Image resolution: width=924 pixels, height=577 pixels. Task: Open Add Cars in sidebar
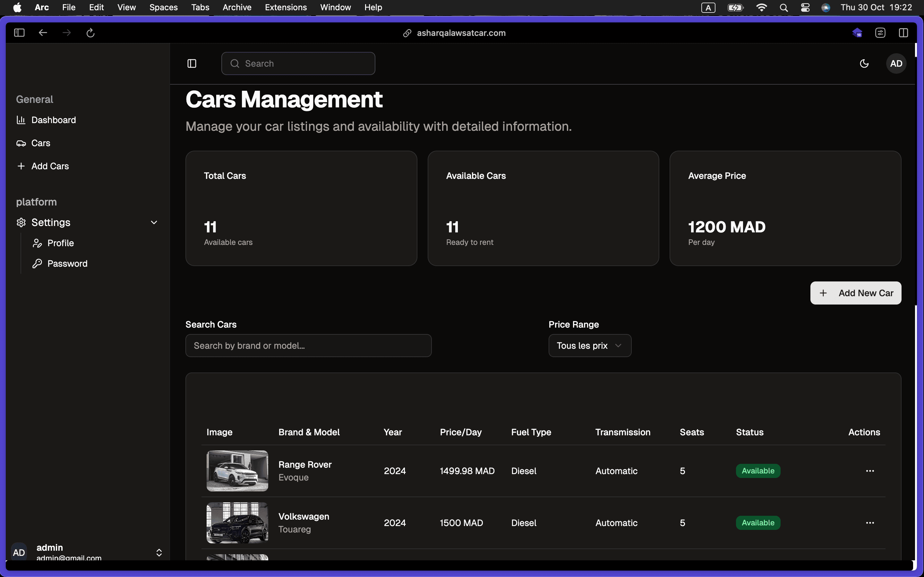coord(50,166)
